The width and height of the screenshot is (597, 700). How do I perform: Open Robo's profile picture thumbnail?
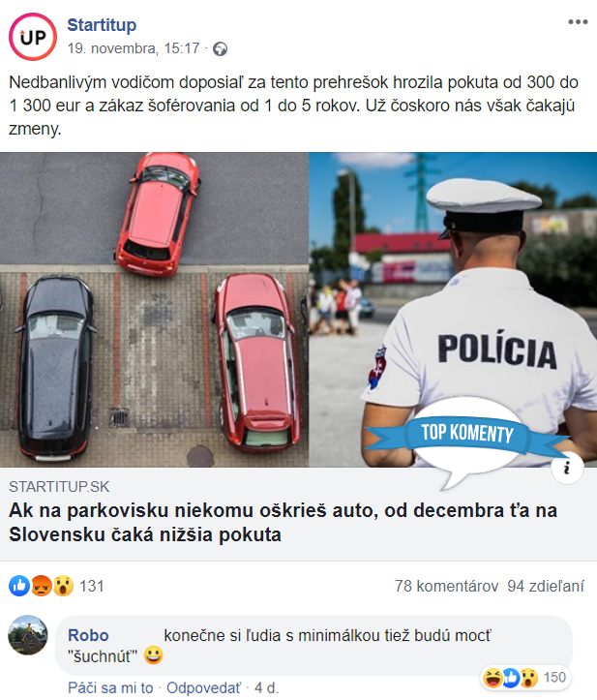click(28, 635)
